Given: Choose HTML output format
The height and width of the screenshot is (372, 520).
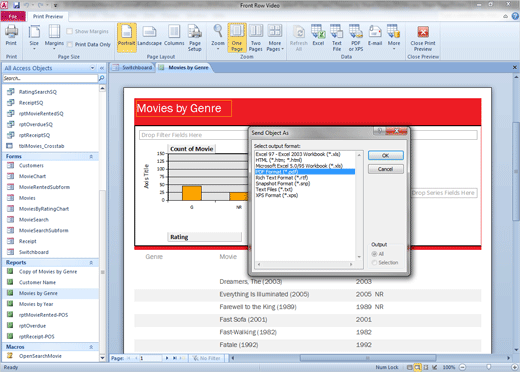Looking at the screenshot, I should 305,160.
